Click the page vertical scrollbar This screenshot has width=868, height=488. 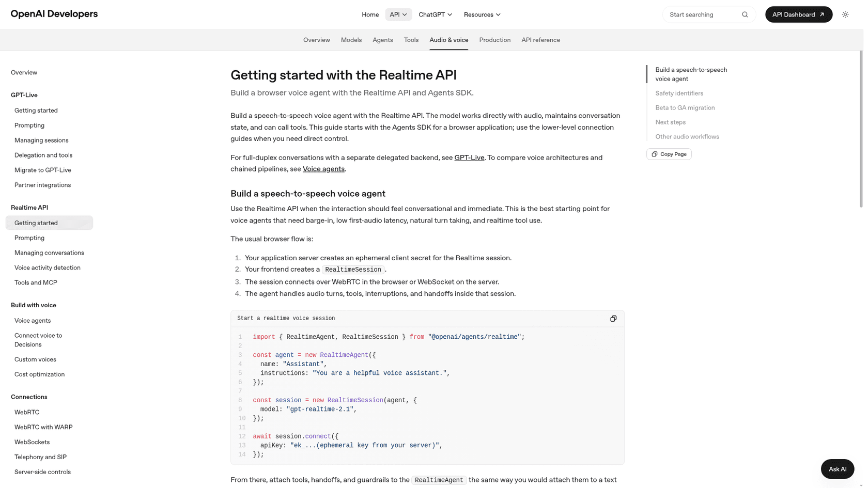861,129
